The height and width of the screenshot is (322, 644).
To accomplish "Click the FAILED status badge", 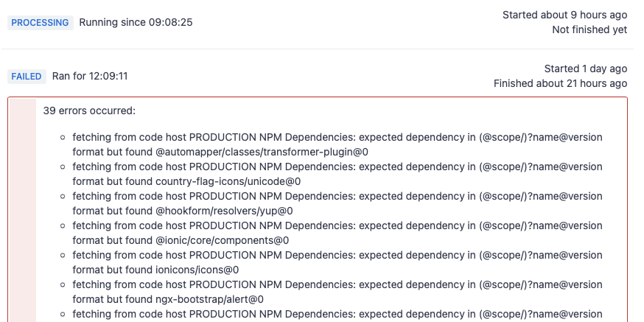I will (27, 77).
